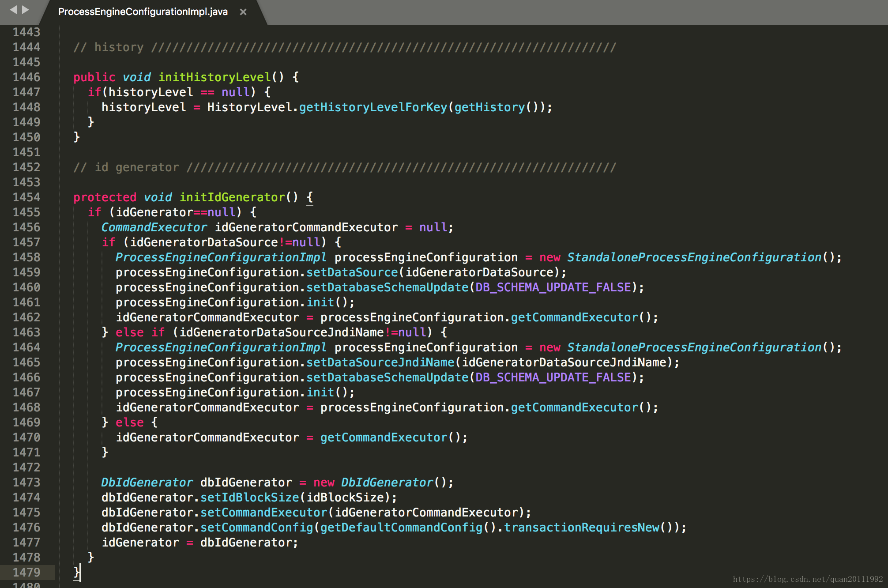Screen dimensions: 888x588
Task: Click the getHistory() call on line 1448
Action: pyautogui.click(x=497, y=107)
